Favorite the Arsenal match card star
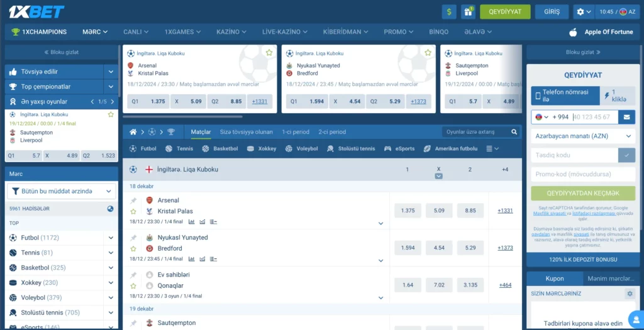 click(x=269, y=53)
